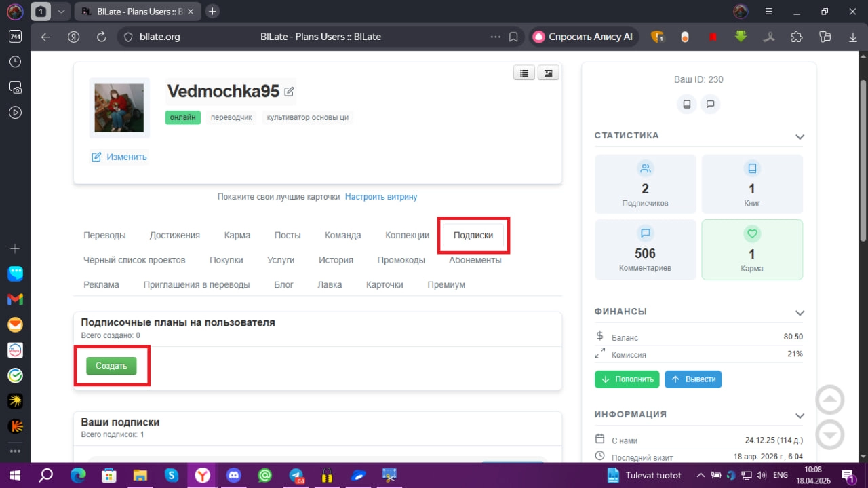Viewport: 868px width, 488px height.
Task: Open the browser hamburger menu icon
Action: (770, 12)
